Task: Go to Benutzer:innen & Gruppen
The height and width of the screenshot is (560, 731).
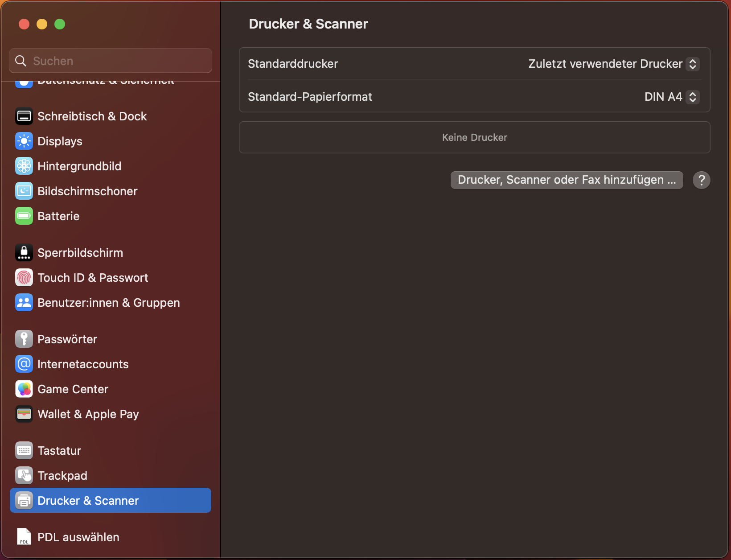Action: tap(108, 303)
